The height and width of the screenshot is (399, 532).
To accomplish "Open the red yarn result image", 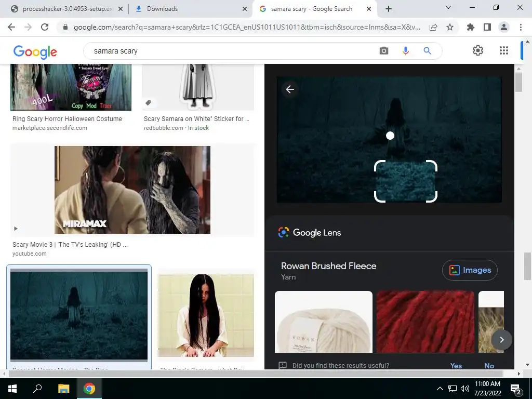I will (425, 322).
